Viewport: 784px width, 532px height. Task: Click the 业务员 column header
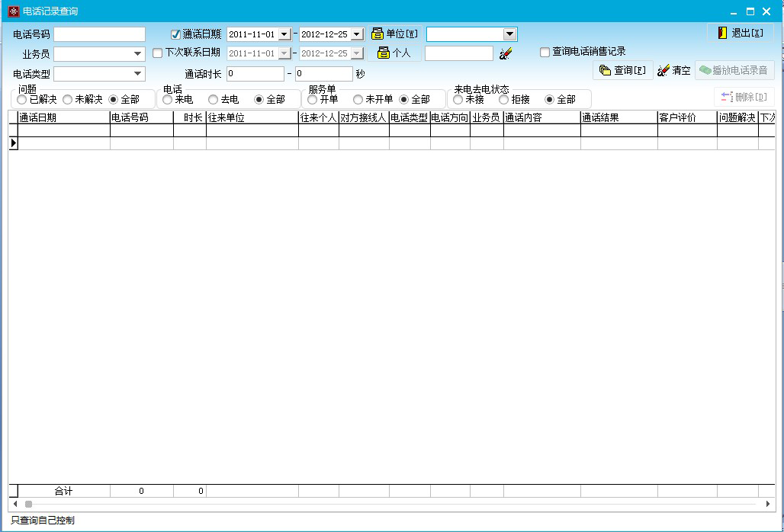click(x=487, y=118)
